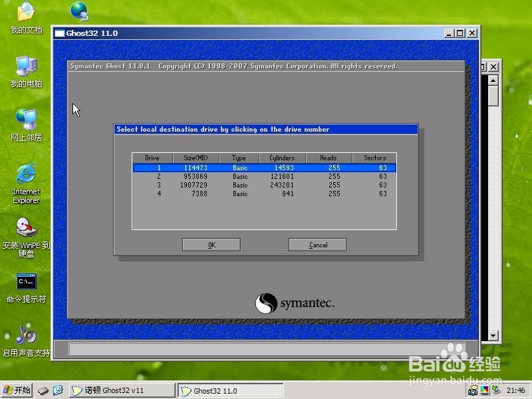Viewport: 532px width, 399px height.
Task: Open the globe network shortcut icon on desktop
Action: coord(80,11)
